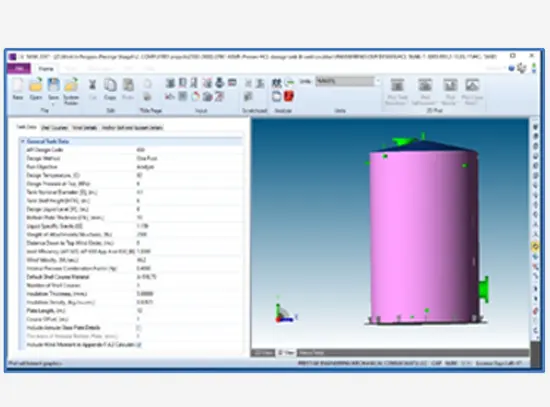This screenshot has width=550, height=407.
Task: Click the Design Method value field
Action: (189, 158)
